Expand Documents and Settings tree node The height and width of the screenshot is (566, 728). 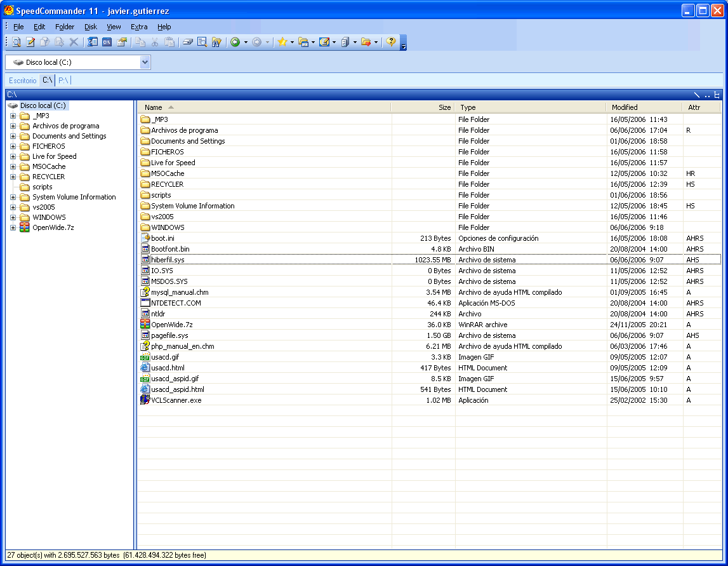pos(13,136)
